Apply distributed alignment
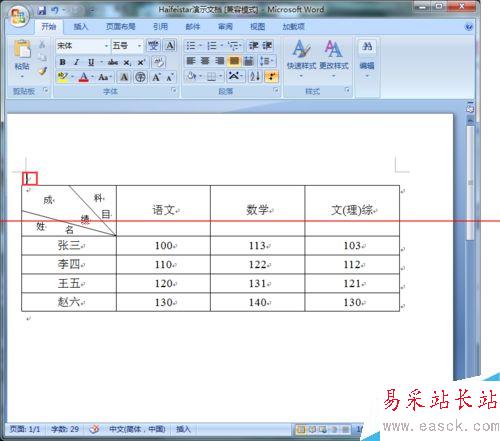 pyautogui.click(x=249, y=61)
